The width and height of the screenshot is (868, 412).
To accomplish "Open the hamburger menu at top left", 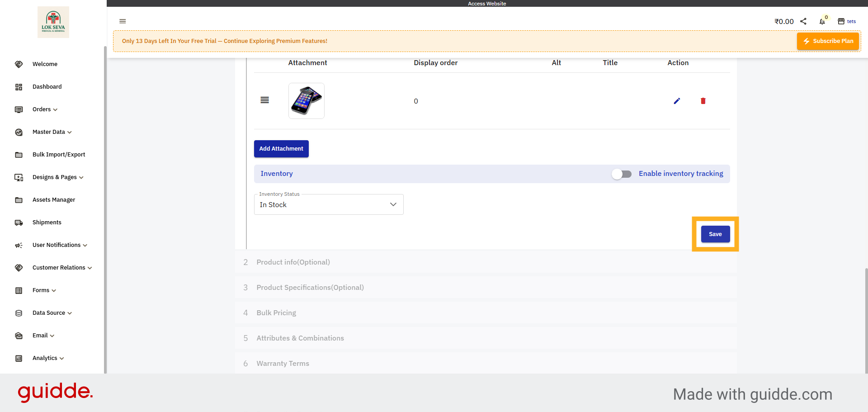I will (x=123, y=21).
